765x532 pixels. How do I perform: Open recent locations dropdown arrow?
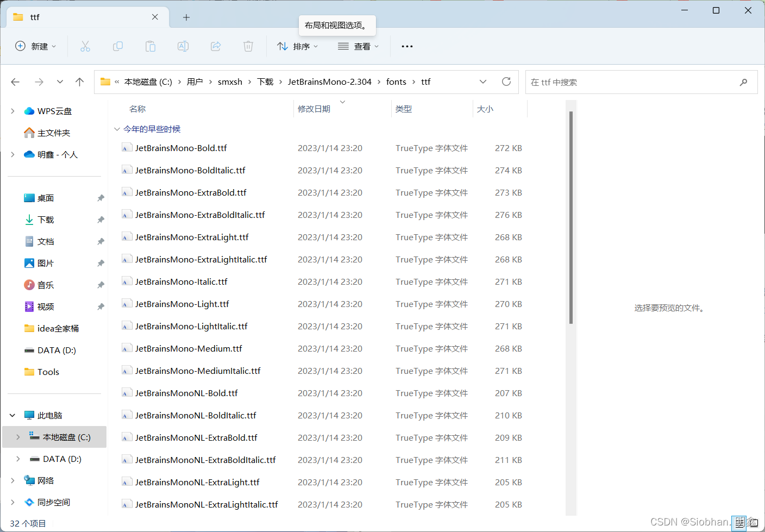[60, 82]
